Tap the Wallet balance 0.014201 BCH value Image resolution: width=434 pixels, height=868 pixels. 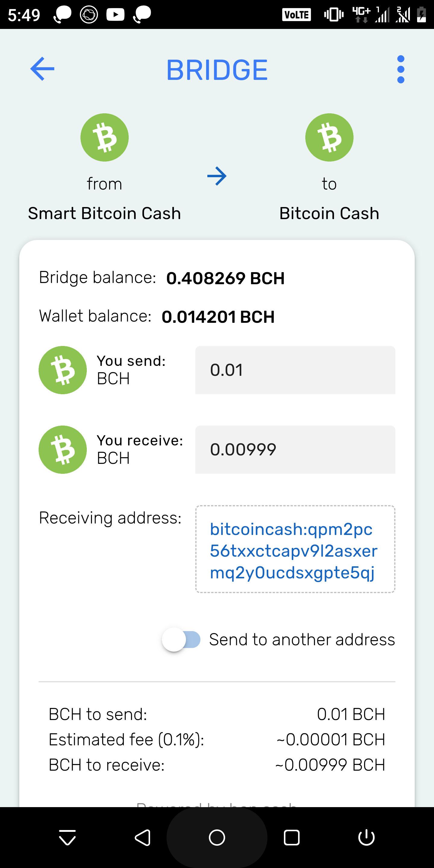tap(218, 317)
